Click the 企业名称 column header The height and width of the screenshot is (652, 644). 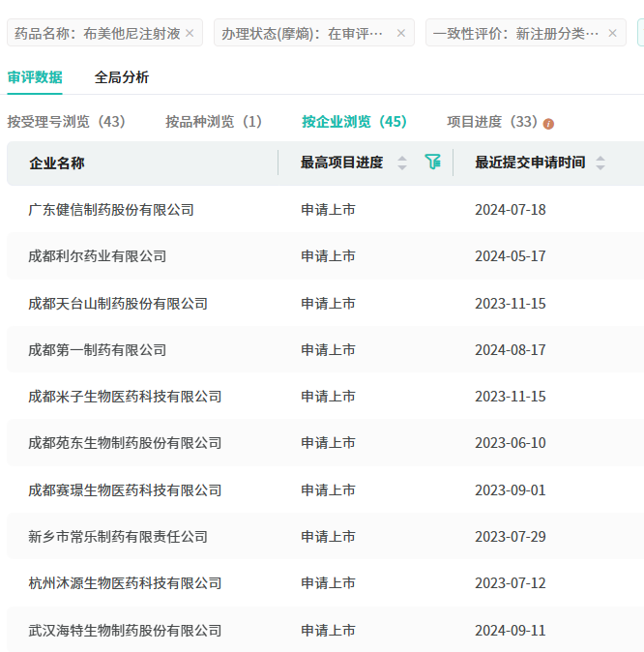[57, 163]
